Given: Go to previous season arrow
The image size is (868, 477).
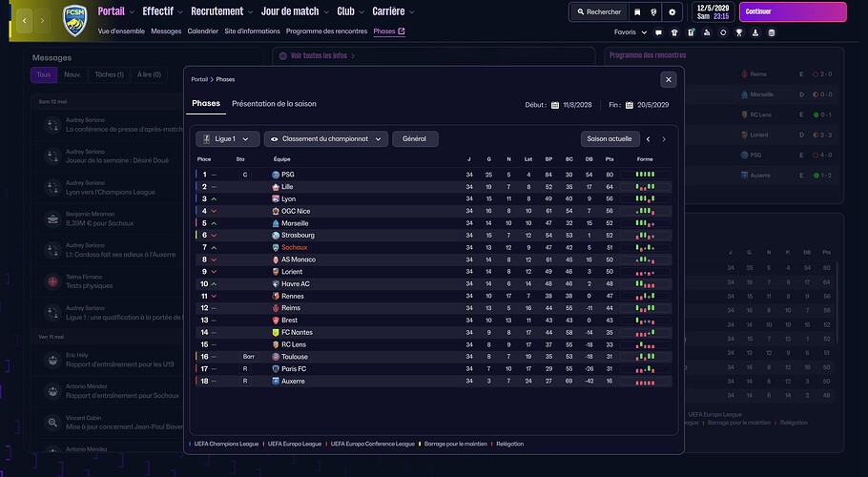Looking at the screenshot, I should (x=649, y=139).
